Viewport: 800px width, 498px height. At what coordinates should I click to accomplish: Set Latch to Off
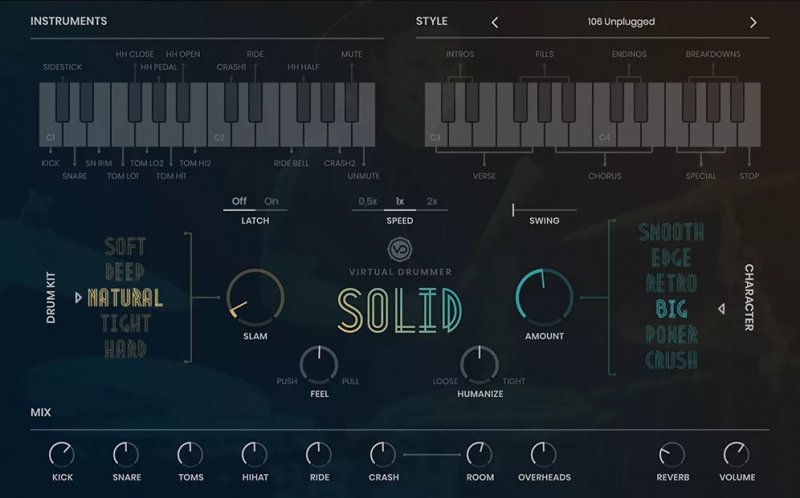[x=239, y=201]
